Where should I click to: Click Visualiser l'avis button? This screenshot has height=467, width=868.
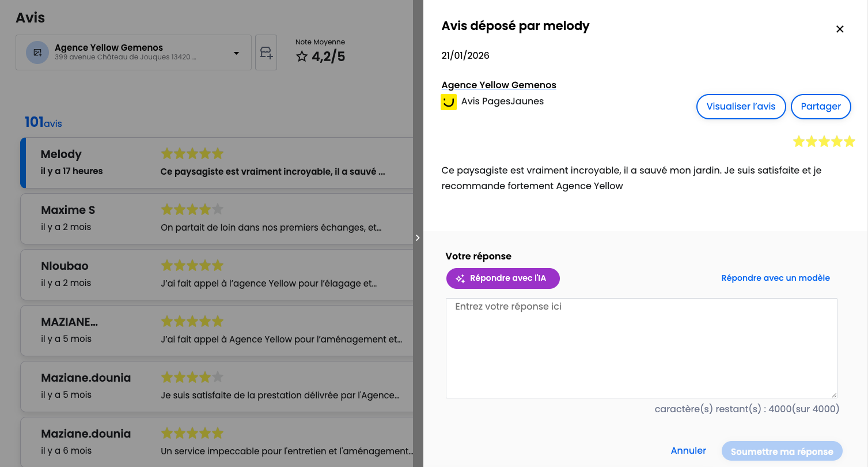coord(741,107)
